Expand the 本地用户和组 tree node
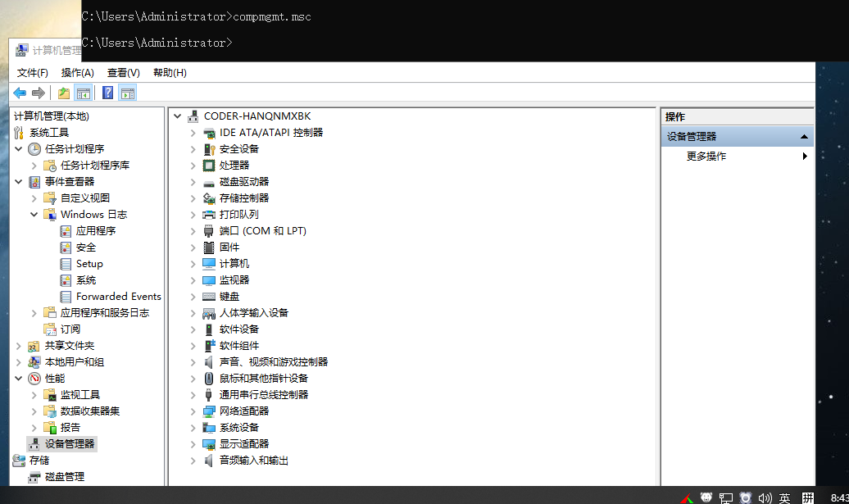 [x=18, y=362]
